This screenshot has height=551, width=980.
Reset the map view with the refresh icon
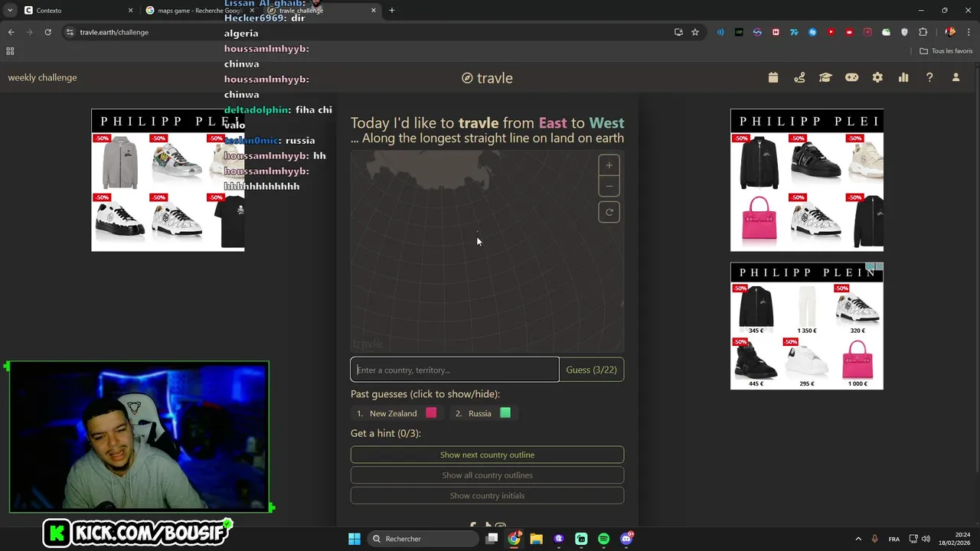click(x=609, y=213)
